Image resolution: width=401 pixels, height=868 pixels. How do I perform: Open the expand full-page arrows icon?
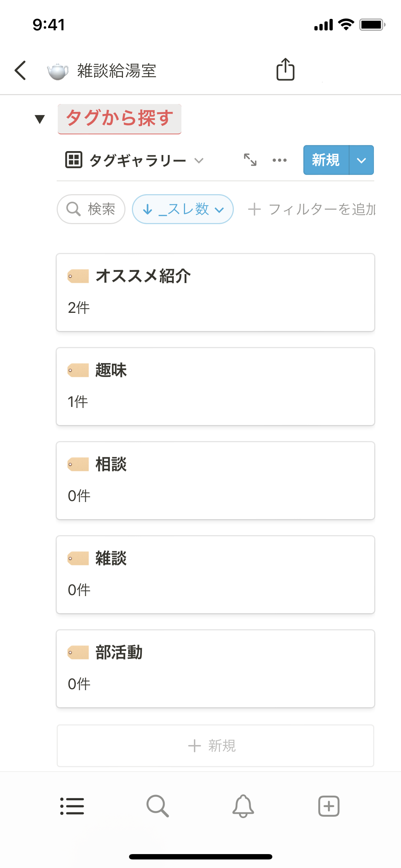[x=250, y=160]
